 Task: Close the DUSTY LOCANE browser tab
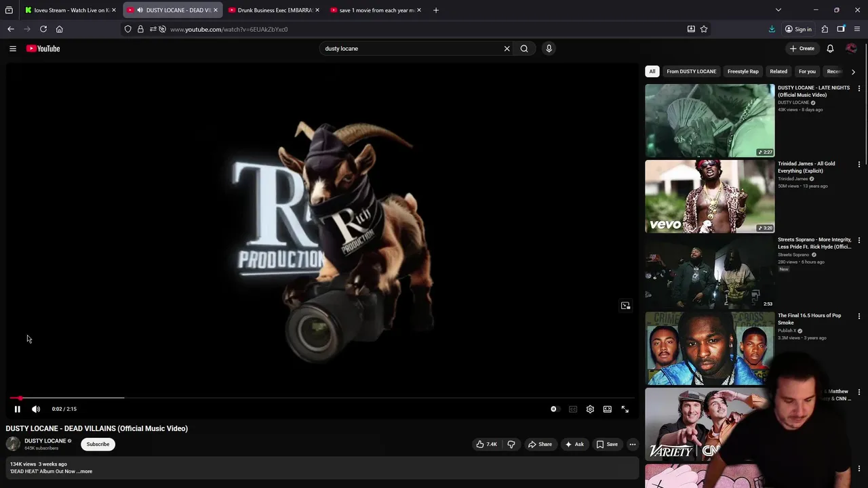216,10
